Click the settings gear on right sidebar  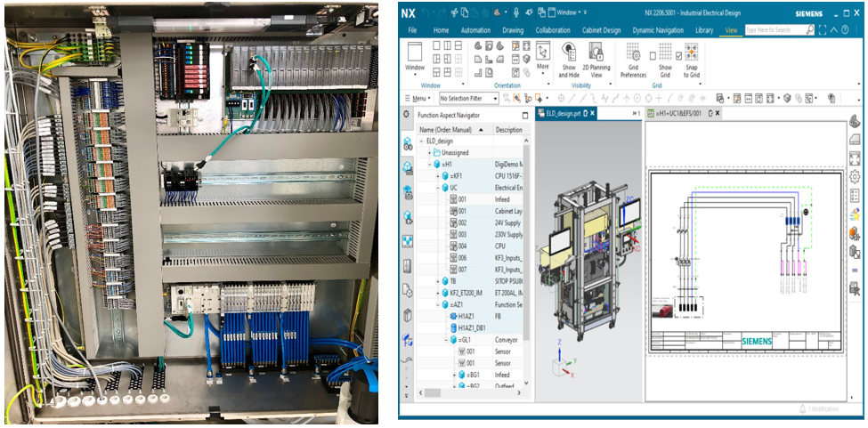coord(855,176)
